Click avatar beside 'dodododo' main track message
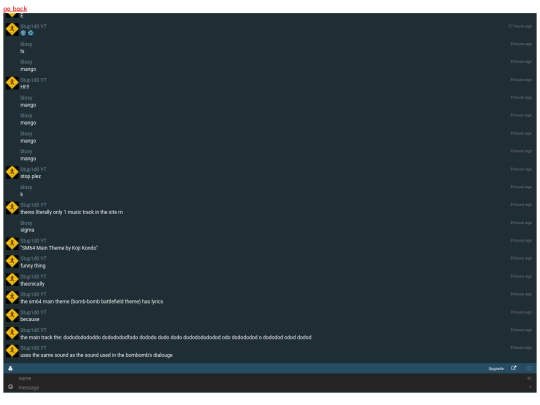 12,333
